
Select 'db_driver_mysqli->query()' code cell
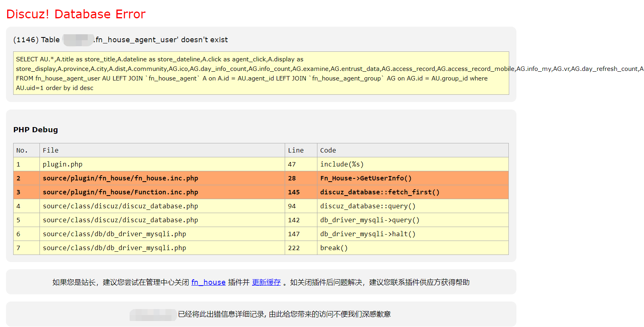(x=413, y=220)
